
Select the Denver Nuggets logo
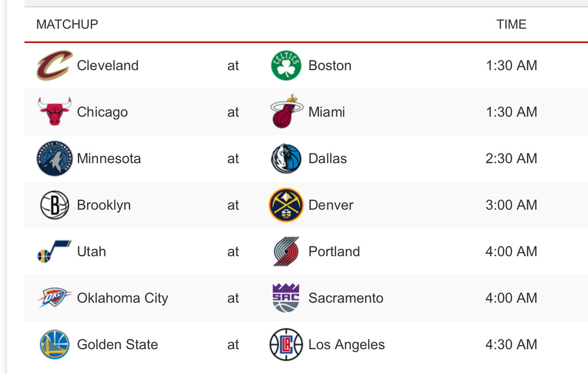286,205
